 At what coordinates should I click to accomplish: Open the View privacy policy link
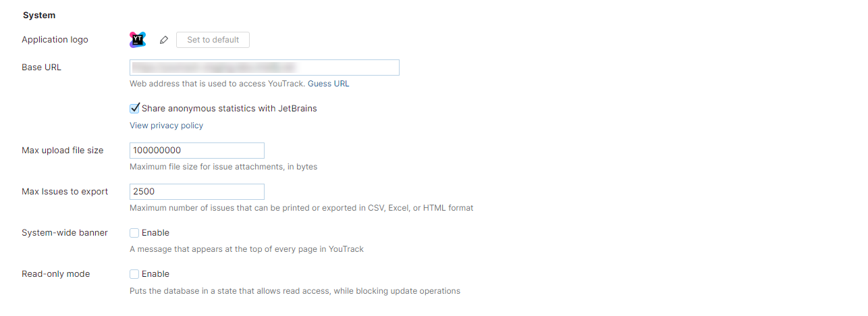point(166,126)
